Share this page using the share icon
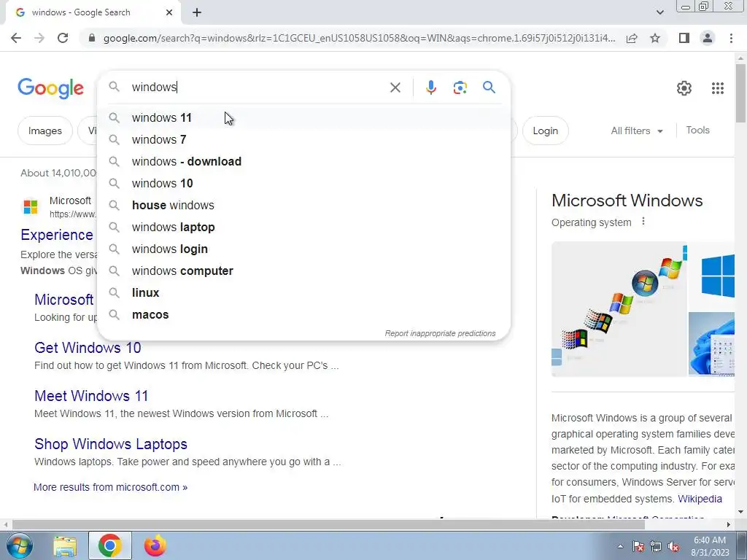Viewport: 747px width, 560px height. click(632, 38)
